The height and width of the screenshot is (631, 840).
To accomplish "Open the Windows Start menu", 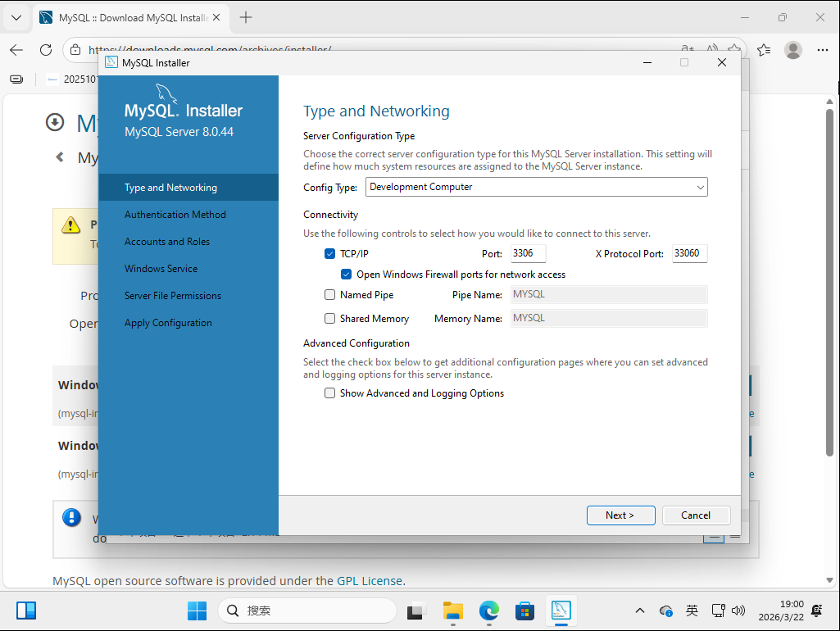I will click(198, 611).
